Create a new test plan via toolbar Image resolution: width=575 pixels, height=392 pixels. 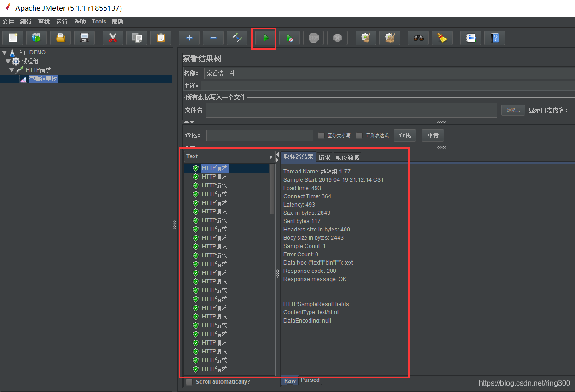coord(13,38)
